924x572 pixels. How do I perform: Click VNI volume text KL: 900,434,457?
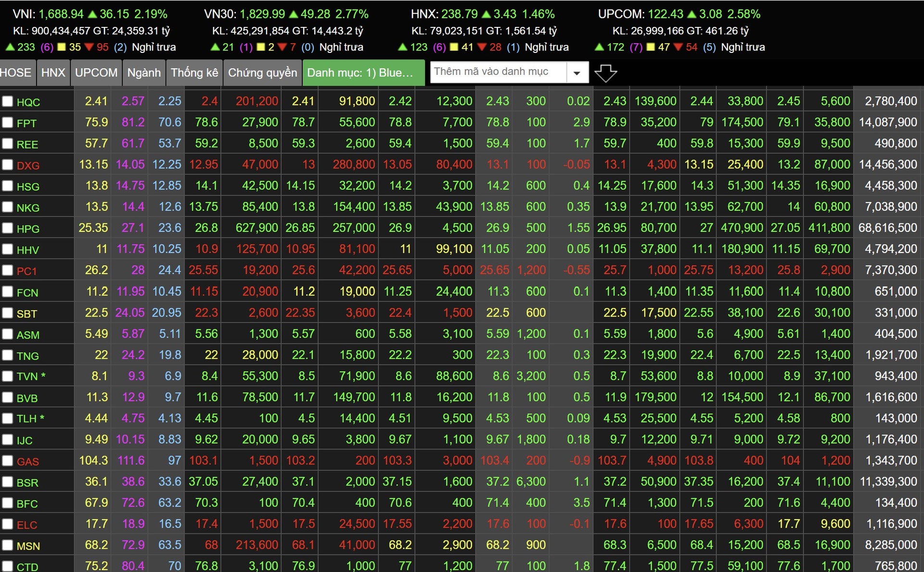click(x=51, y=31)
